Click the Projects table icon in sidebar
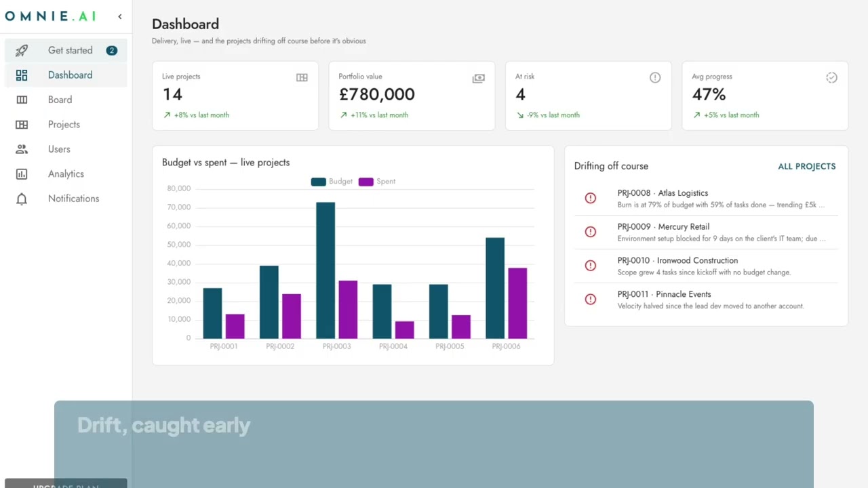Screen dimensions: 868x488 pyautogui.click(x=22, y=125)
